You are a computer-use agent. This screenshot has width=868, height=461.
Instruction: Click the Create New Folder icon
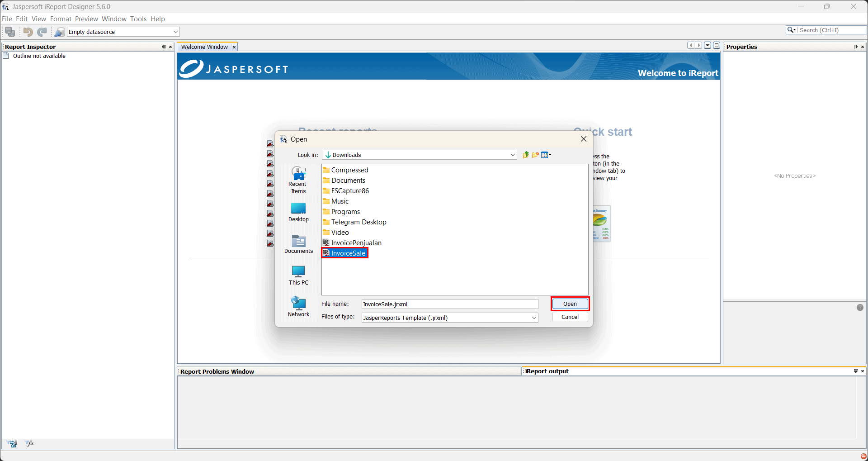[x=536, y=155]
